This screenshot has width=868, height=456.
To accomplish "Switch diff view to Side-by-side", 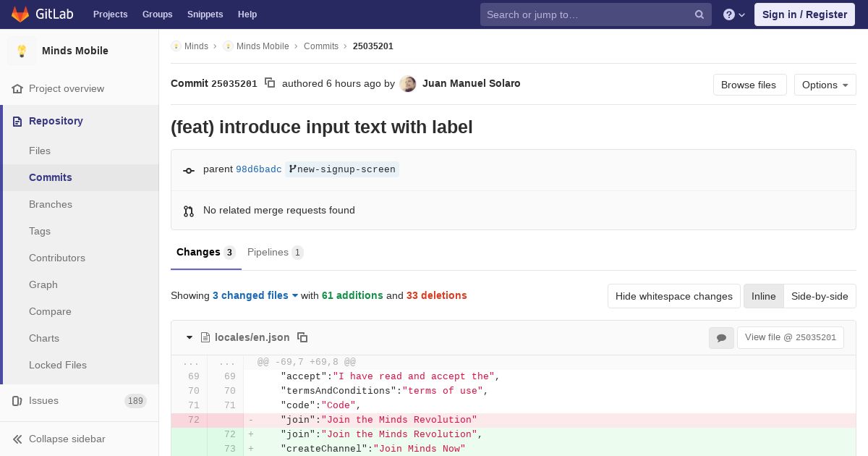I will [x=820, y=296].
